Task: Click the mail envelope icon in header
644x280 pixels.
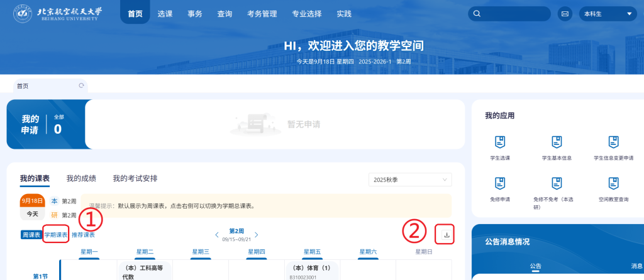Action: pyautogui.click(x=565, y=14)
